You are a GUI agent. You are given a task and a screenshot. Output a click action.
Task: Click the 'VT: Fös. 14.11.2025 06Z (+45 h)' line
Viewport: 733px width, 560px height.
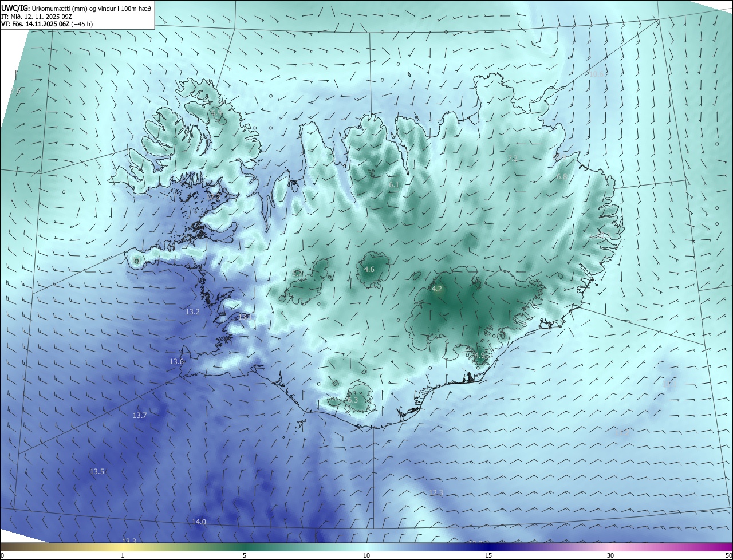47,24
